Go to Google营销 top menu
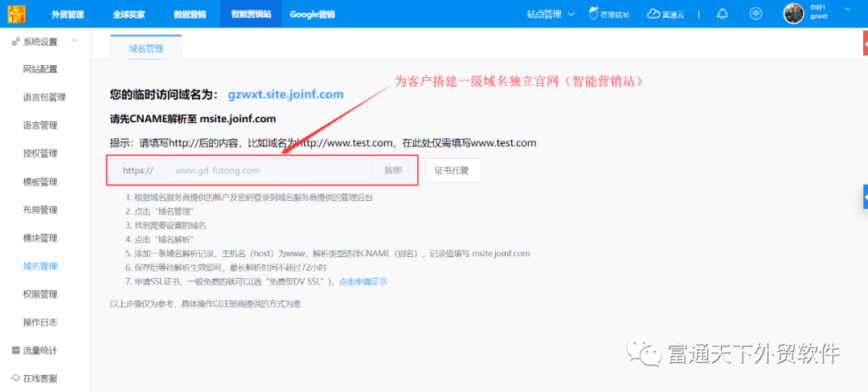 coord(312,14)
